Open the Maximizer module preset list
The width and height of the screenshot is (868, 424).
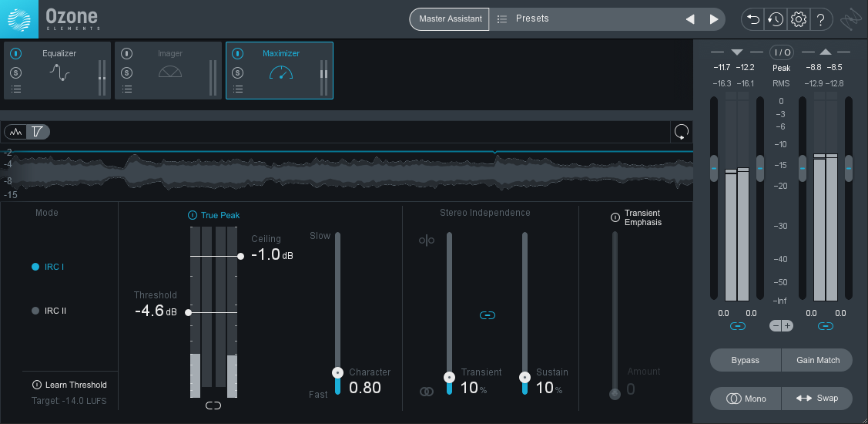point(237,89)
